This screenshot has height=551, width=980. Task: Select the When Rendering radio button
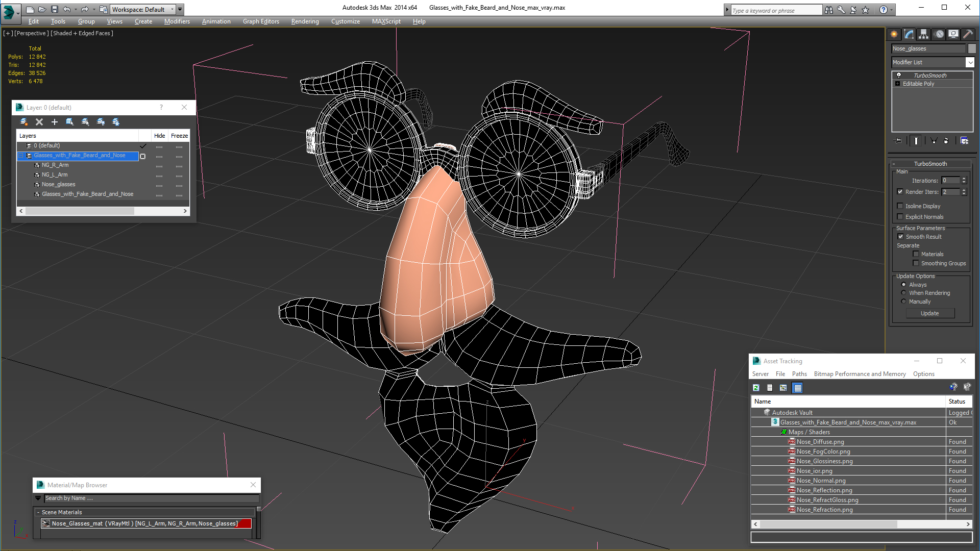coord(903,293)
